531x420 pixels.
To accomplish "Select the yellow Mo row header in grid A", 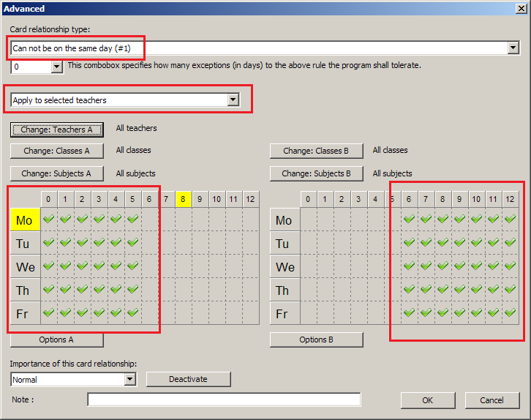I will [24, 220].
